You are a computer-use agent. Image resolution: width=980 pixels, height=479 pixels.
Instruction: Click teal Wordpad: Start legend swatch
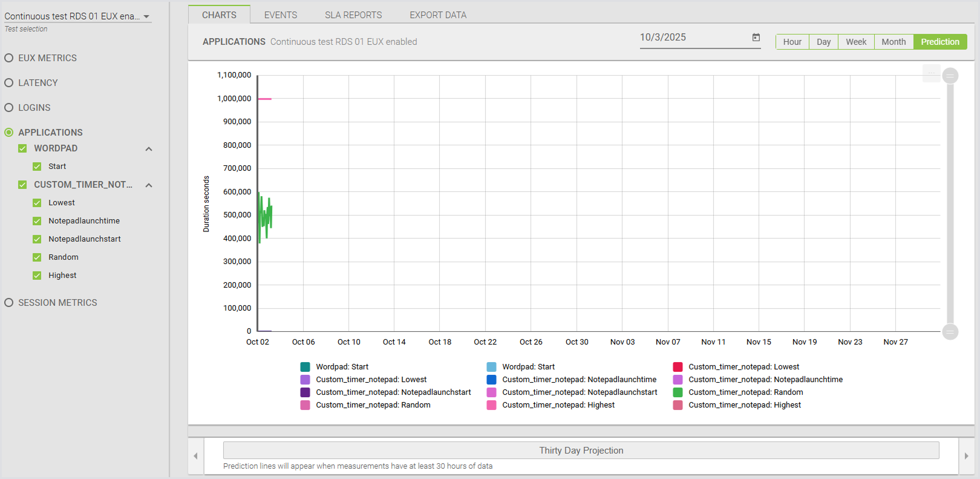[305, 367]
